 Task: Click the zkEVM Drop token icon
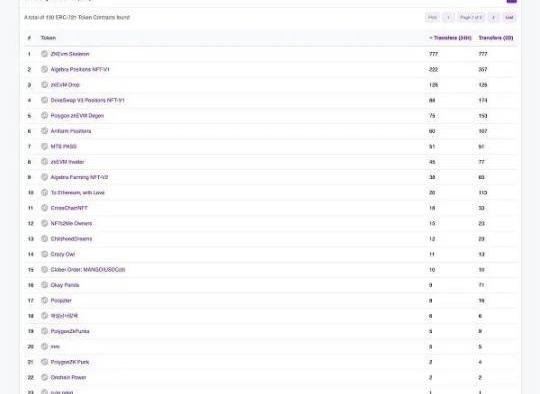tap(44, 85)
